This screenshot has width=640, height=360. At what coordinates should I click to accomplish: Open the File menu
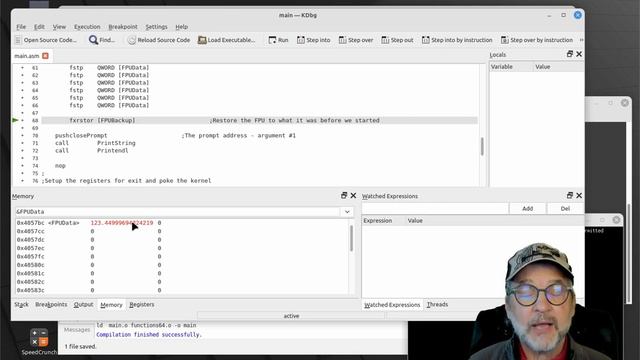[21, 27]
